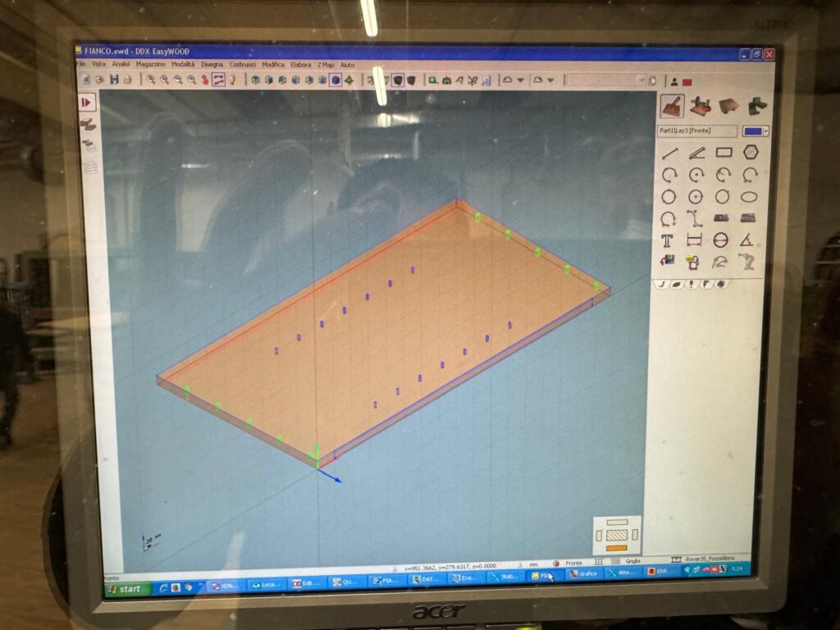Select the line drawing tool
Viewport: 840px width, 630px height.
[669, 153]
